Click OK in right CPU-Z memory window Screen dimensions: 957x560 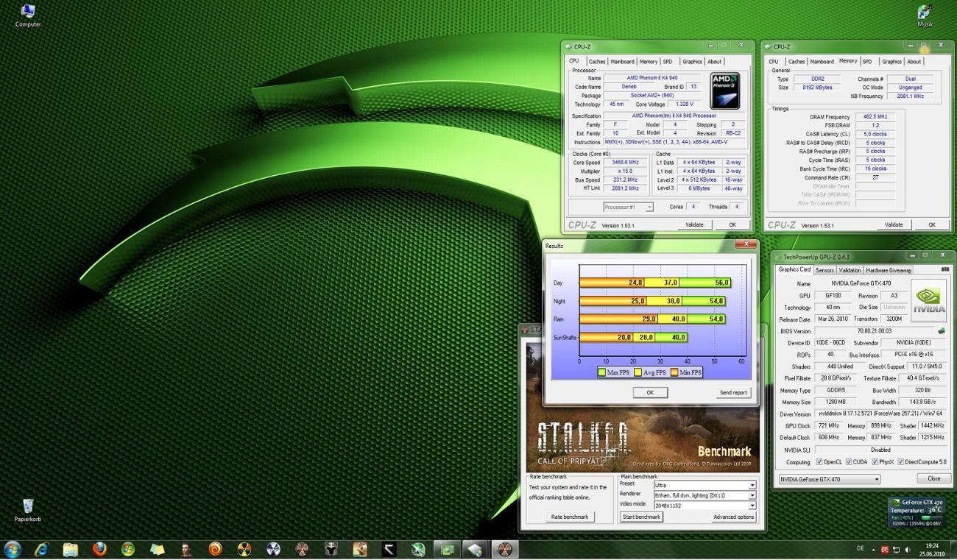click(932, 225)
